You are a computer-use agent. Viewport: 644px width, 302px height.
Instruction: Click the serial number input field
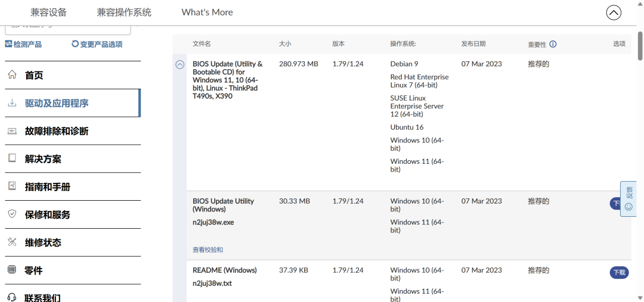68,30
